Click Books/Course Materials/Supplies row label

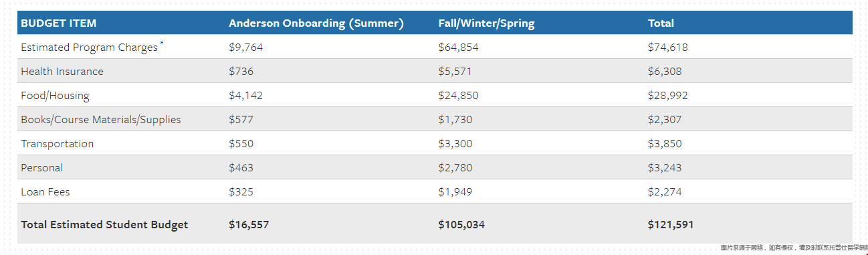[101, 120]
